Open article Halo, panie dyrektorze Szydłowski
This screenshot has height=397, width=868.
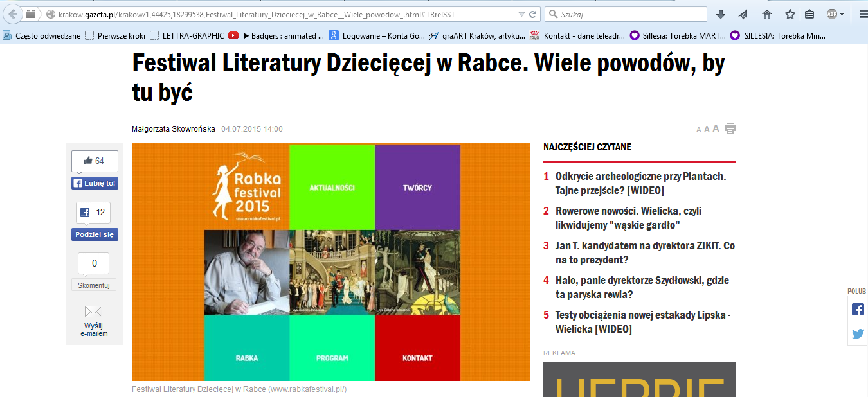(x=642, y=287)
